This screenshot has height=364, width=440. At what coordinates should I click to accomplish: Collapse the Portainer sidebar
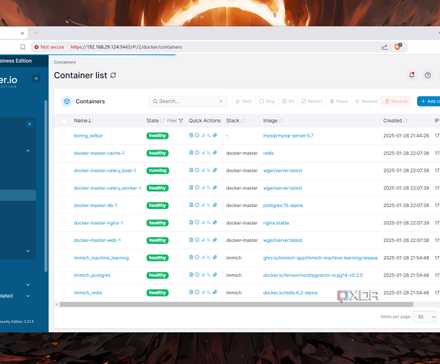[x=36, y=79]
